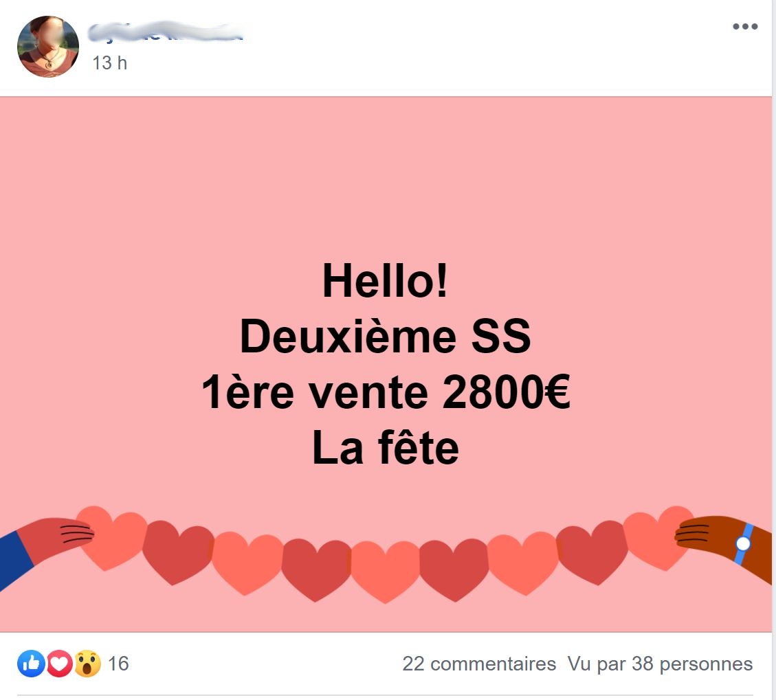Open the blurred author name link
776x700 pixels.
[x=165, y=31]
